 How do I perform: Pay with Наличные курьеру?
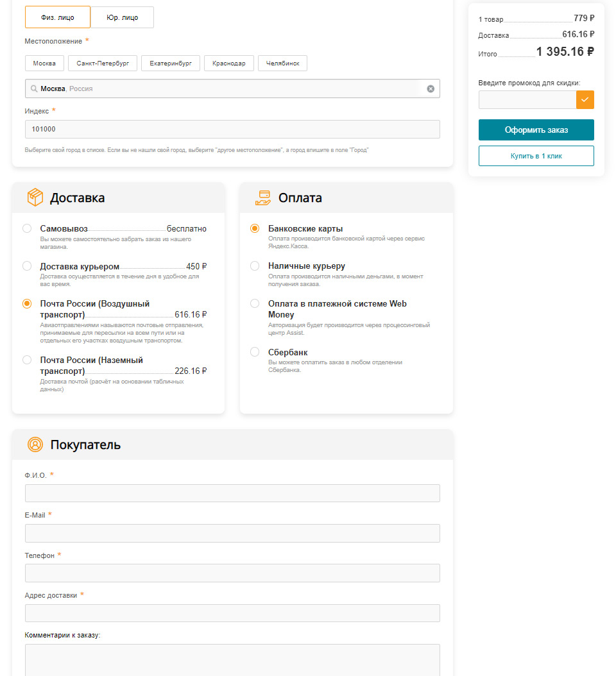pyautogui.click(x=255, y=266)
